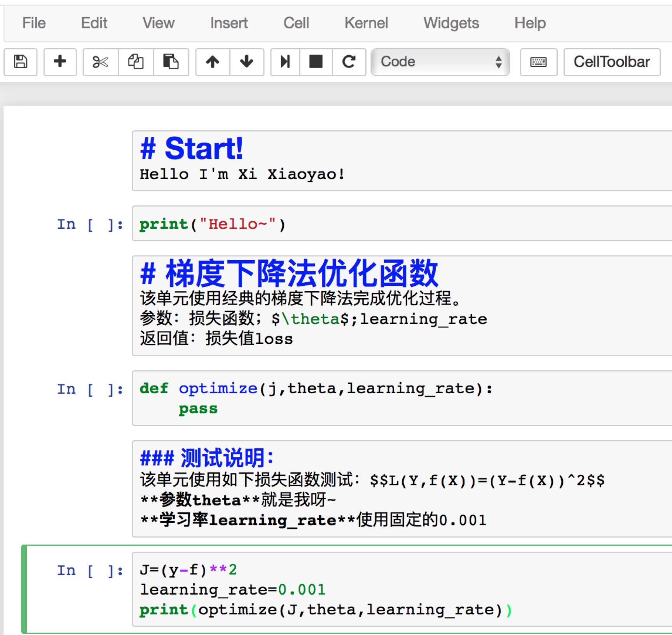Click the 'Hello I'm Xi Xiaoyao!' line

pyautogui.click(x=242, y=174)
